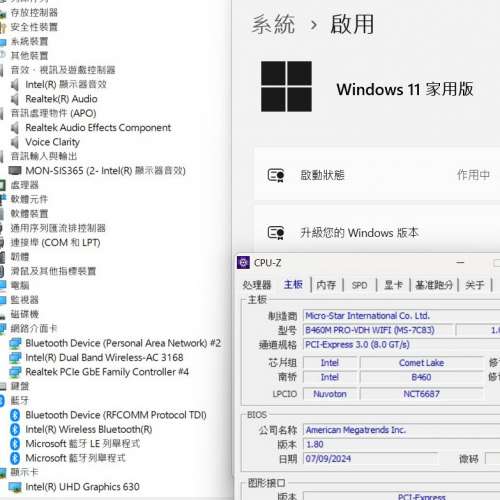
Task: Open the 啟動狀態 settings row
Action: tap(377, 175)
